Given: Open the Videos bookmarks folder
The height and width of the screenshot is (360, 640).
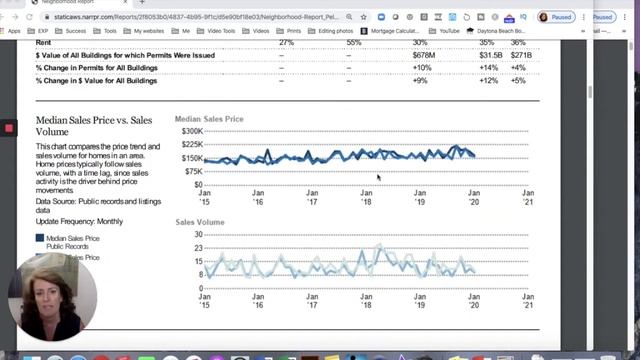Looking at the screenshot, I should click(x=256, y=31).
